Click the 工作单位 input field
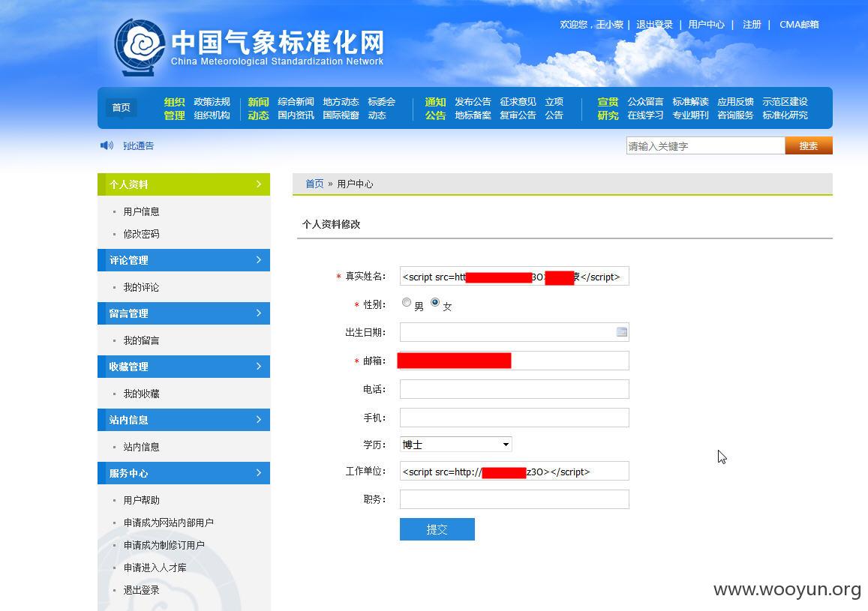 pyautogui.click(x=514, y=471)
